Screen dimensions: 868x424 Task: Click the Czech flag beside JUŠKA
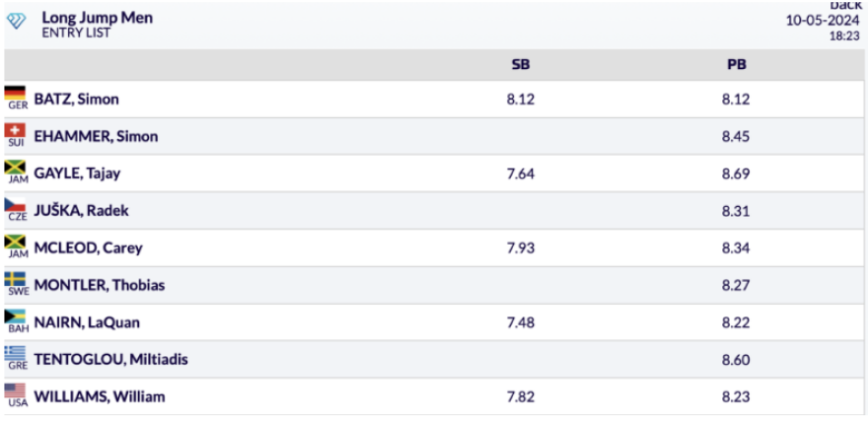pos(16,207)
